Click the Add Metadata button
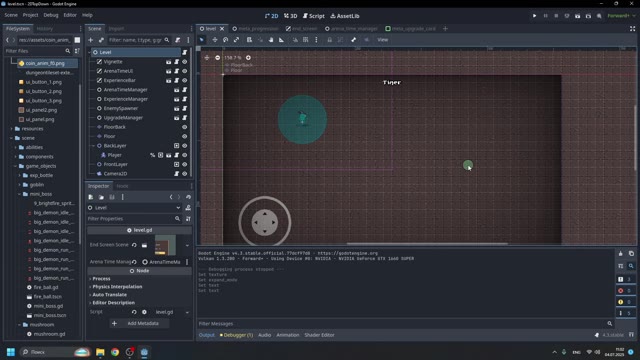This screenshot has width=640, height=360. coord(139,323)
